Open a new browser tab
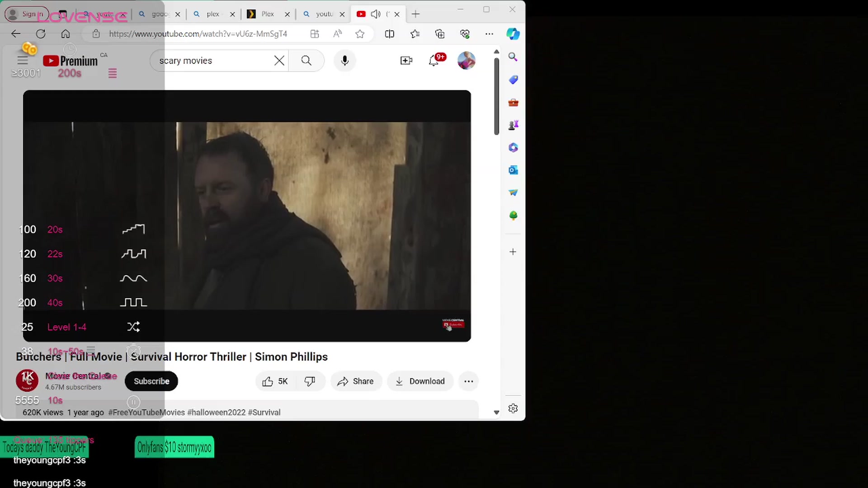This screenshot has height=488, width=868. point(415,14)
